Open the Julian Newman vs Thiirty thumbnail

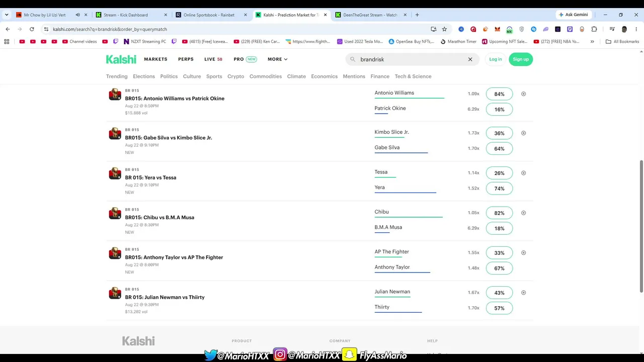pyautogui.click(x=115, y=293)
